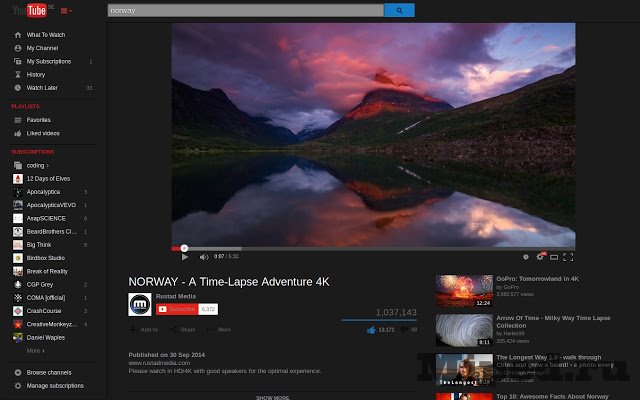640x400 pixels.
Task: Open GoPro Tomorrowland video thumbnail
Action: pyautogui.click(x=463, y=290)
